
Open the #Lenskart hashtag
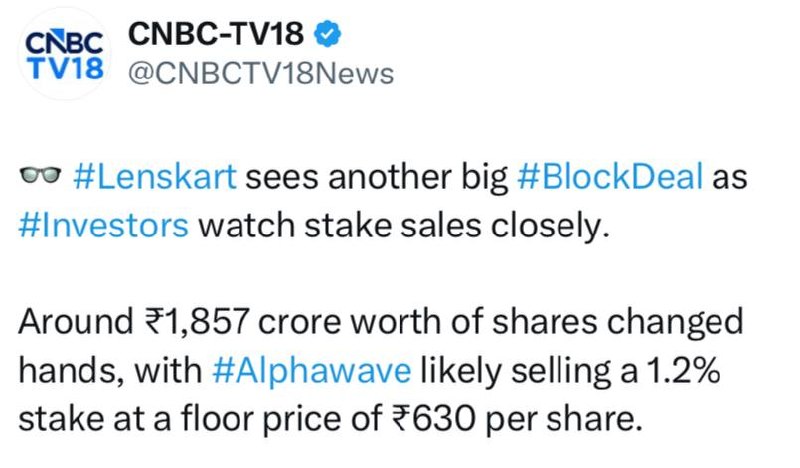click(x=155, y=177)
